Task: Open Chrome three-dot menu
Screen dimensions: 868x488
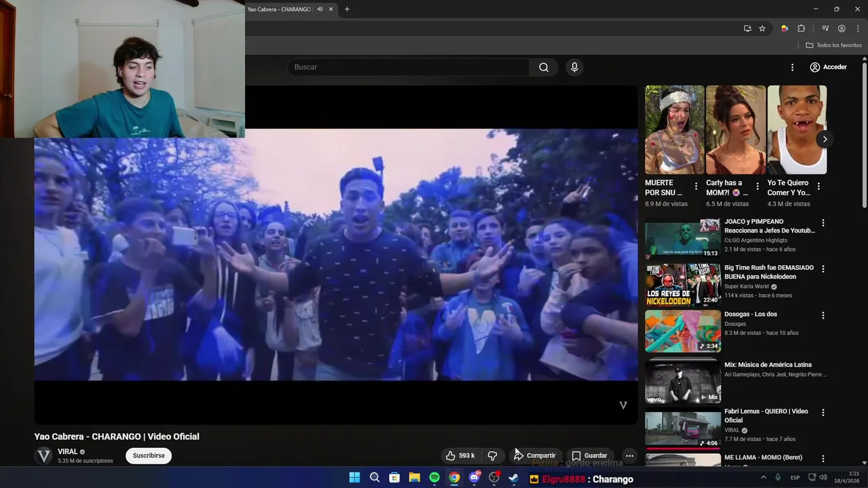Action: tap(858, 28)
